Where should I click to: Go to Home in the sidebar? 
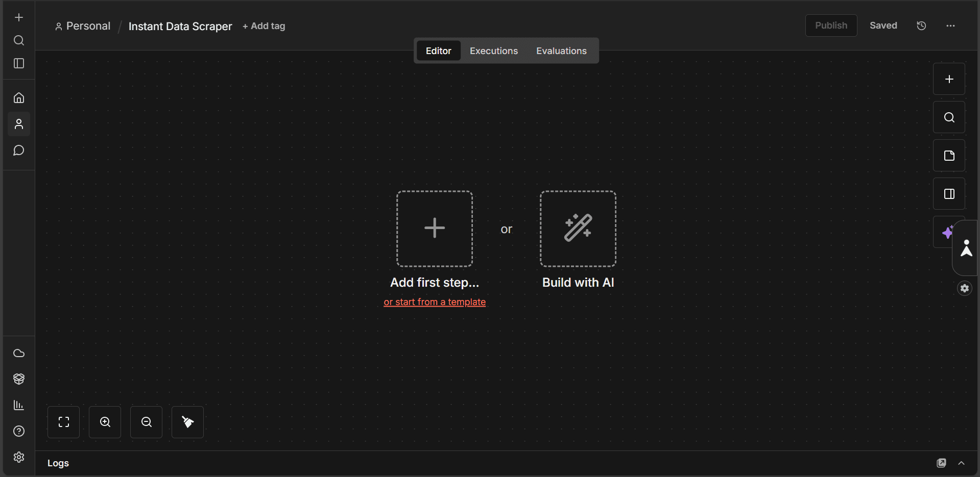point(19,97)
